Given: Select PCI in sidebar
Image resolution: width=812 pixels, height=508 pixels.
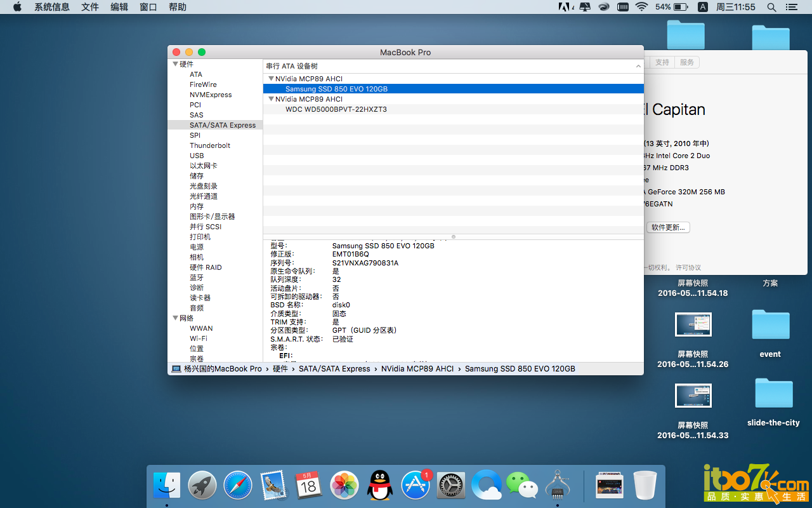Looking at the screenshot, I should click(x=195, y=105).
